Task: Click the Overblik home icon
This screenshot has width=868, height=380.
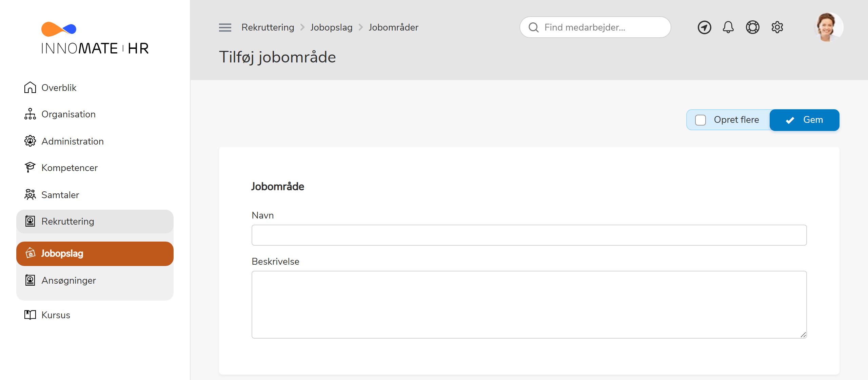Action: 30,88
